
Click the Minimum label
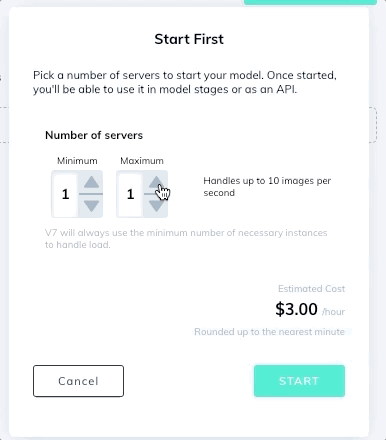tap(77, 161)
